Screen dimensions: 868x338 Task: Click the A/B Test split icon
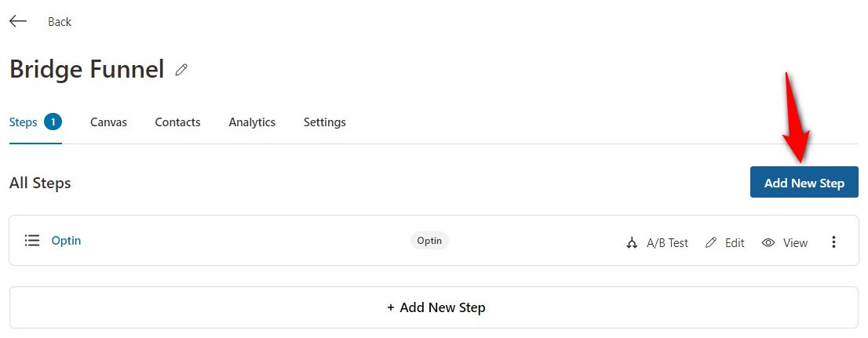(x=632, y=243)
